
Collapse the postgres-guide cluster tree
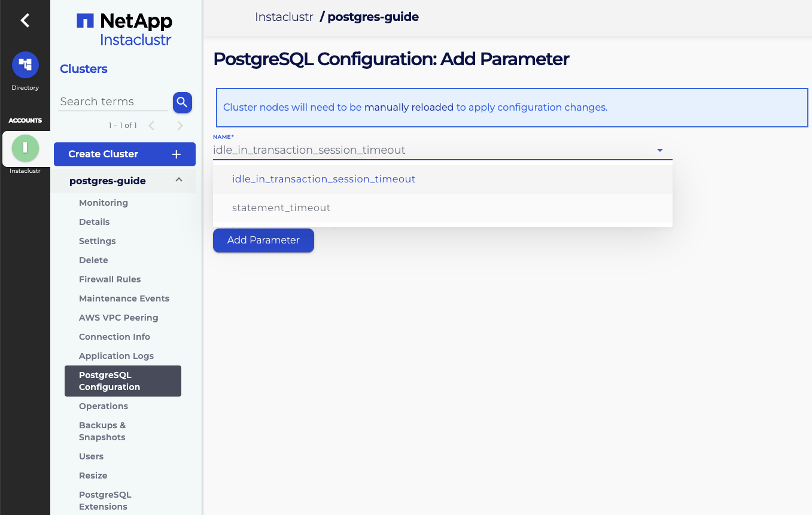pos(179,180)
